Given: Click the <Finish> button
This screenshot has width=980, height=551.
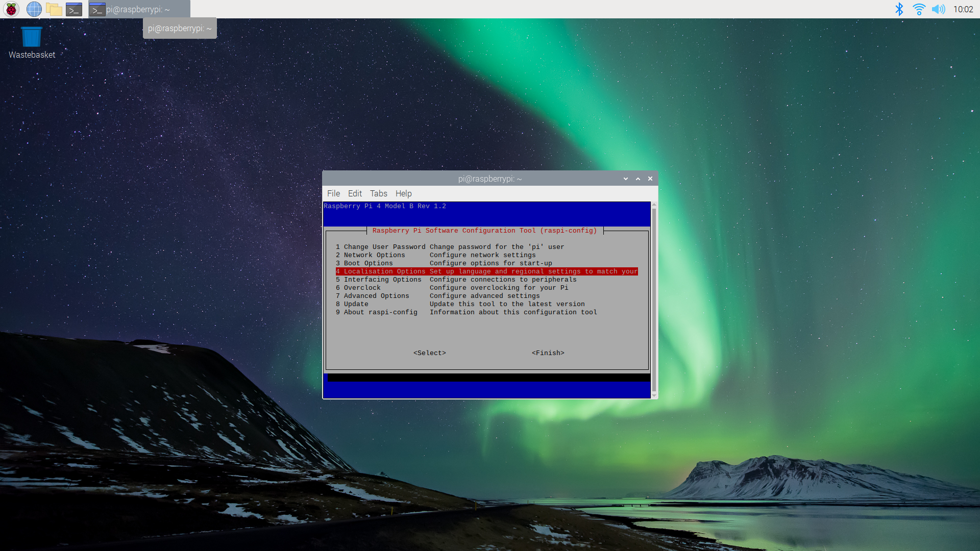Looking at the screenshot, I should 548,353.
